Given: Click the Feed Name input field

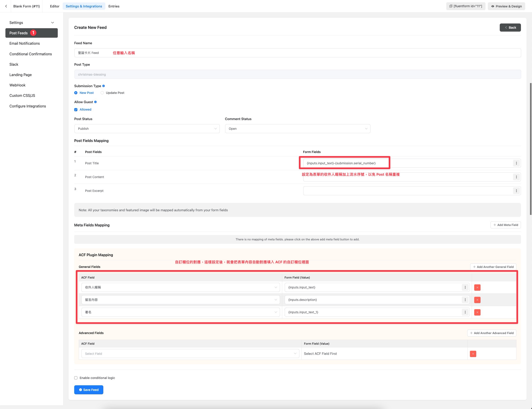Looking at the screenshot, I should pyautogui.click(x=297, y=53).
